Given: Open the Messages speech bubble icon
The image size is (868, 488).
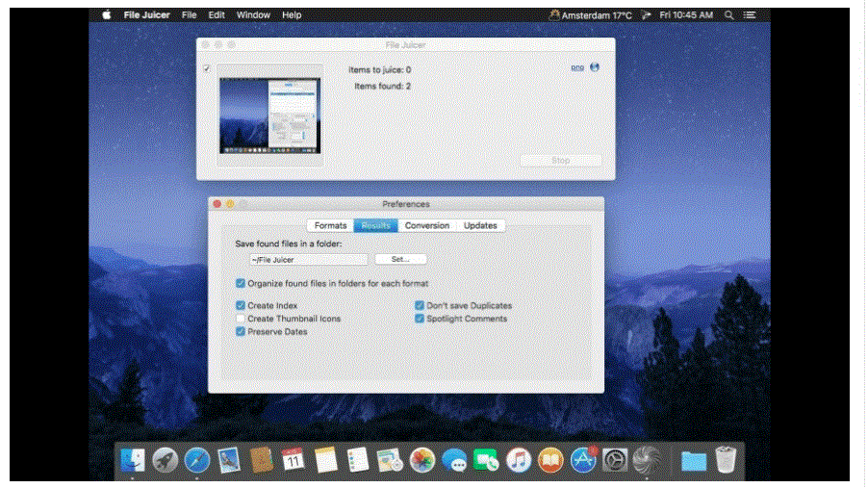Looking at the screenshot, I should [454, 460].
